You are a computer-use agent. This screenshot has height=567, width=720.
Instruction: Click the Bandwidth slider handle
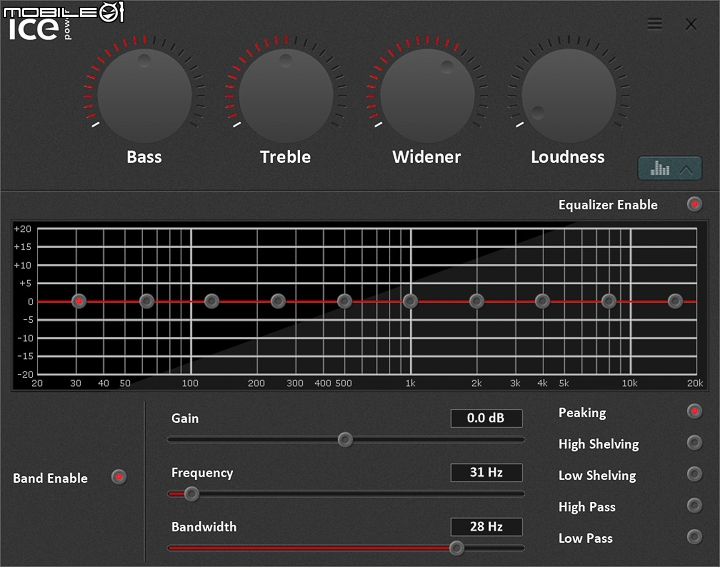(456, 548)
